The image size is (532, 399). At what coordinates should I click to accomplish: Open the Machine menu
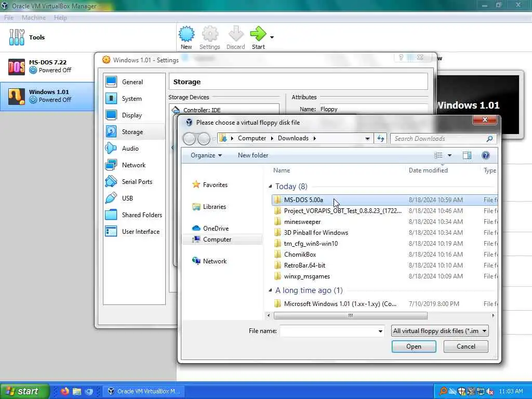point(34,18)
